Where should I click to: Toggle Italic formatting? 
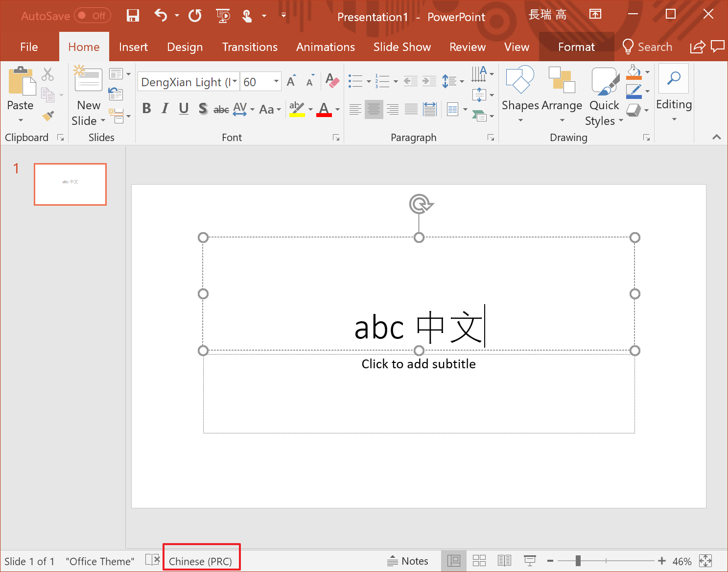165,109
